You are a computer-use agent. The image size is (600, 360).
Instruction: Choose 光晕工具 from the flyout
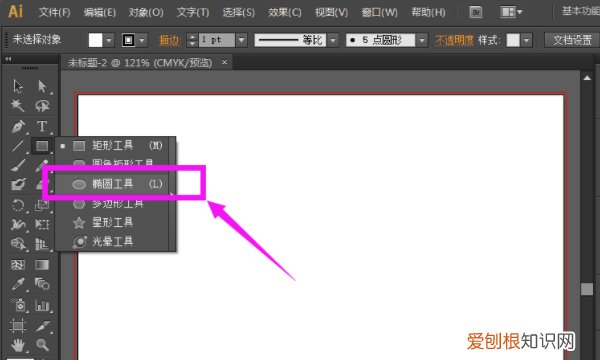[x=112, y=242]
